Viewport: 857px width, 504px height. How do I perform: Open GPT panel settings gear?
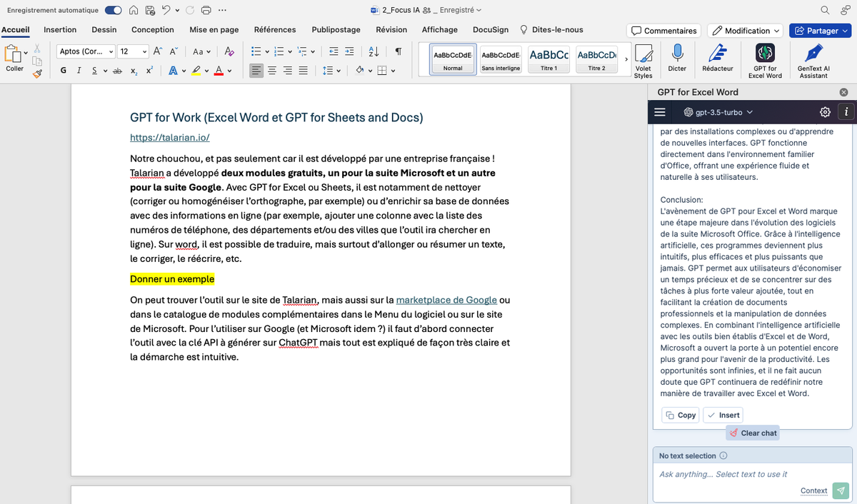click(825, 112)
